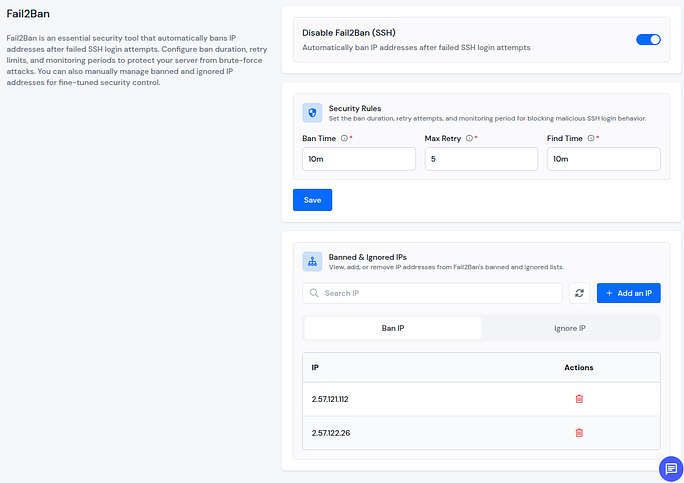Viewport: 684px width, 483px height.
Task: Click the Search IP field
Action: [x=432, y=293]
